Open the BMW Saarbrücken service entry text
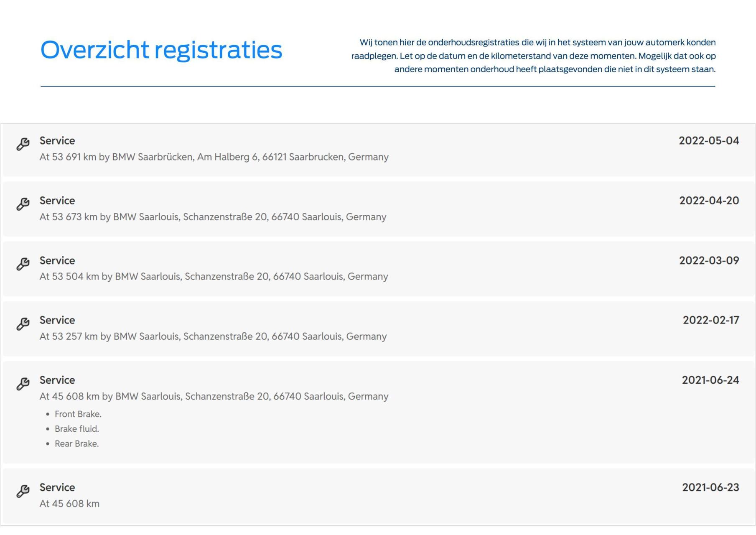This screenshot has width=756, height=535. pos(214,157)
